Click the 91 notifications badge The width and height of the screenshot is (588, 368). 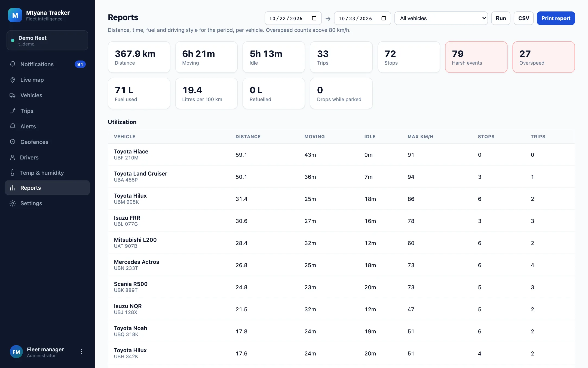click(x=80, y=64)
